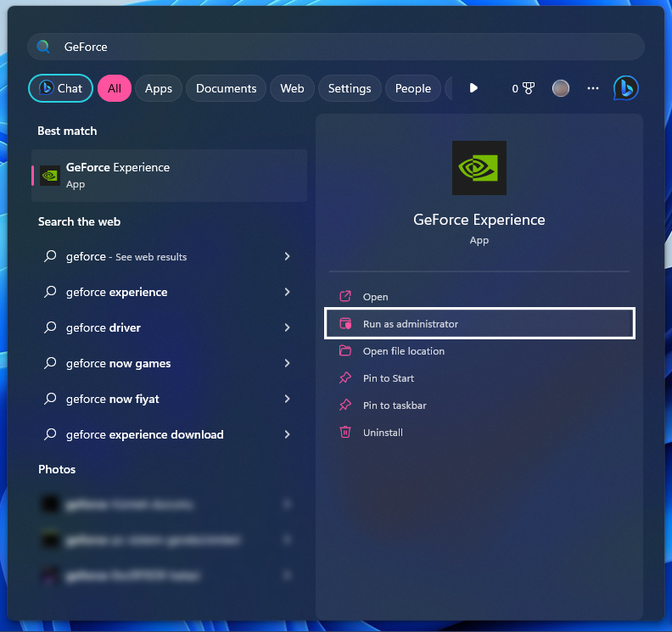672x632 pixels.
Task: Expand chevron for 'geforce experience download'
Action: pos(287,434)
